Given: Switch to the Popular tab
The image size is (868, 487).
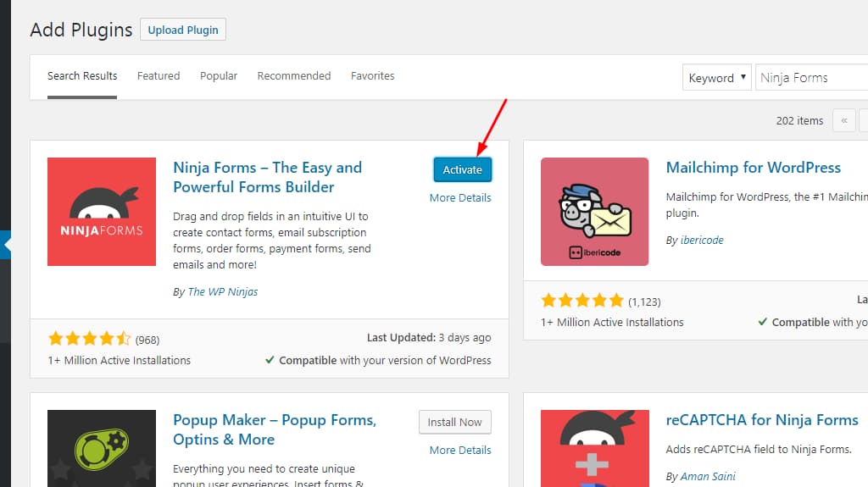Looking at the screenshot, I should pyautogui.click(x=219, y=76).
